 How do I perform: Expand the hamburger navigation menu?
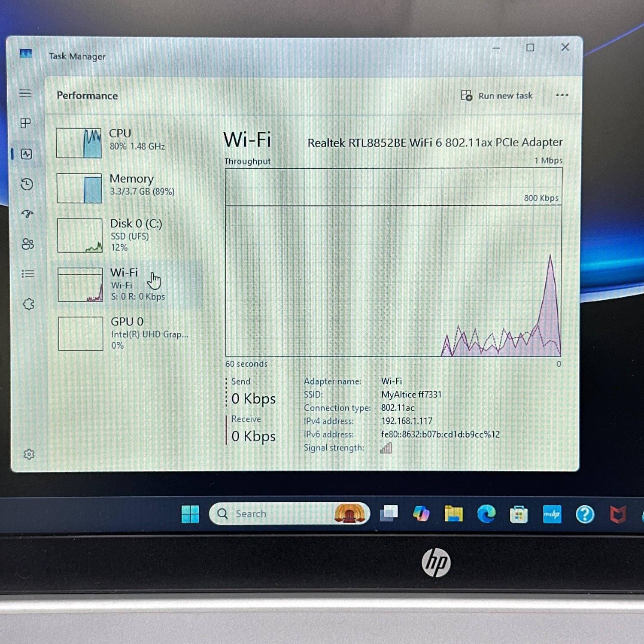[25, 93]
